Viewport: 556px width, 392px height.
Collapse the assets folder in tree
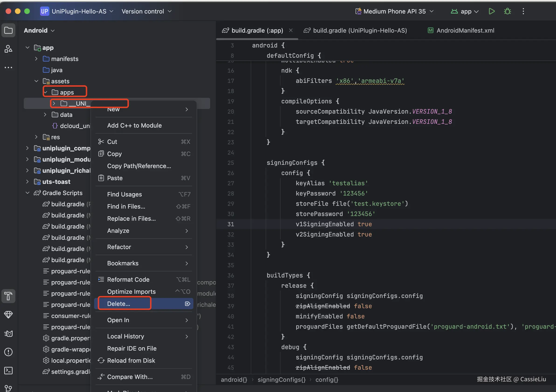point(36,81)
